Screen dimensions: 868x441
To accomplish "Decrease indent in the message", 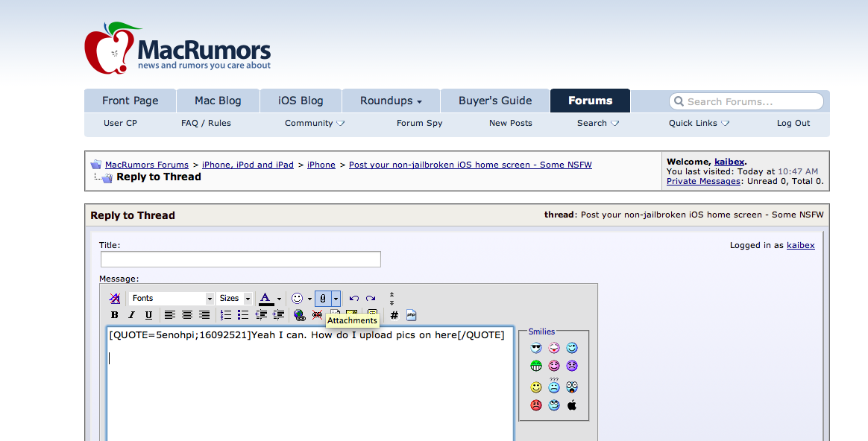I will tap(261, 315).
